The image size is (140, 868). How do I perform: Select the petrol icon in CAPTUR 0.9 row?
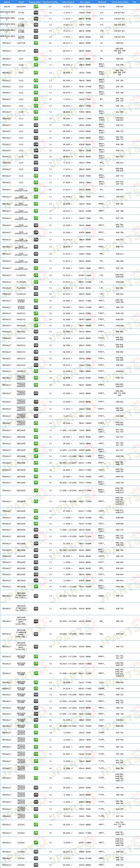36,43
